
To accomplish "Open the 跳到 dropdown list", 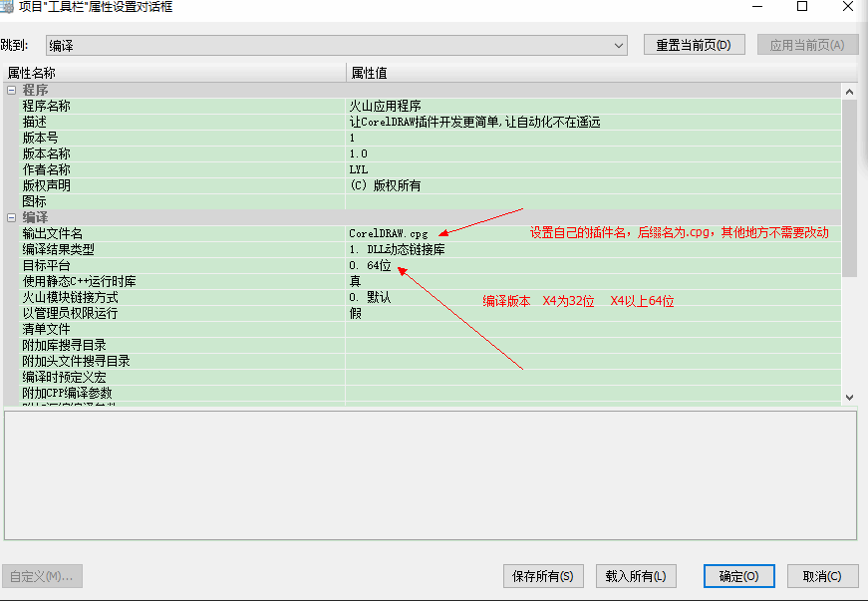I will [x=619, y=46].
